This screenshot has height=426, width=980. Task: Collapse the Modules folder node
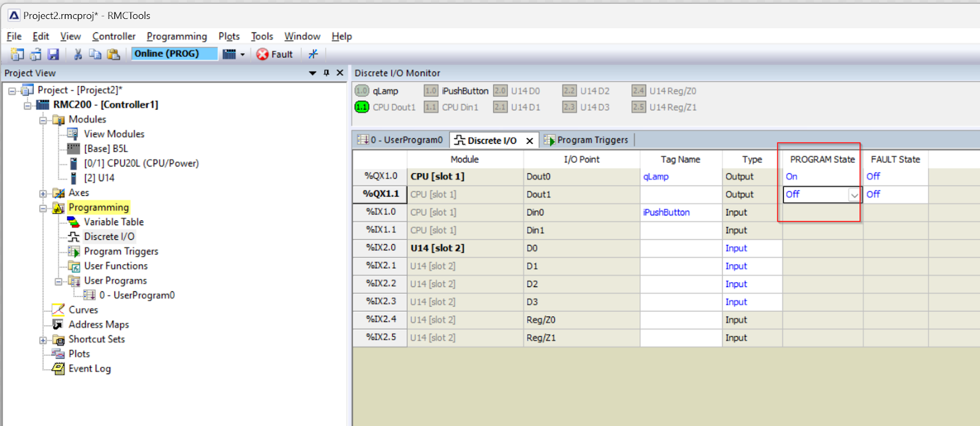pyautogui.click(x=43, y=120)
